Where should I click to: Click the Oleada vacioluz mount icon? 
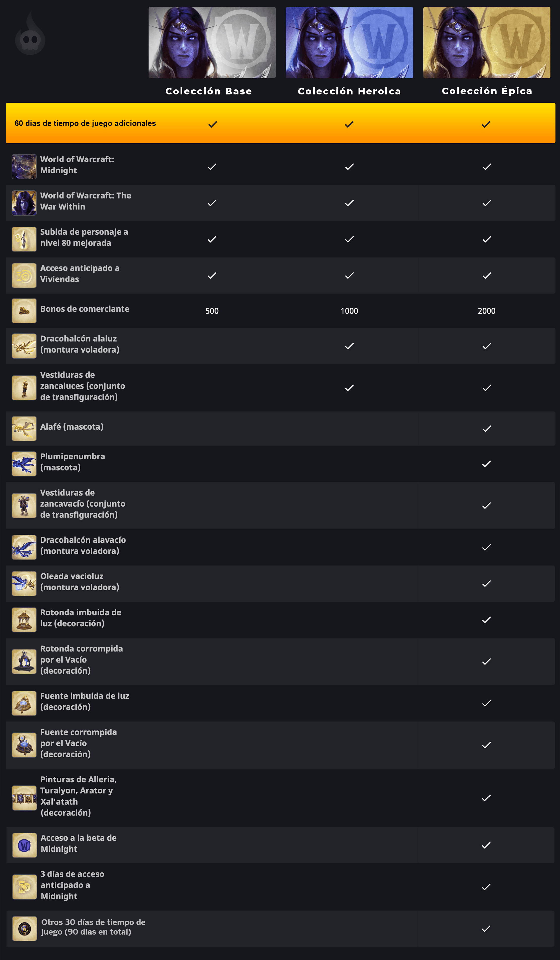pyautogui.click(x=24, y=583)
